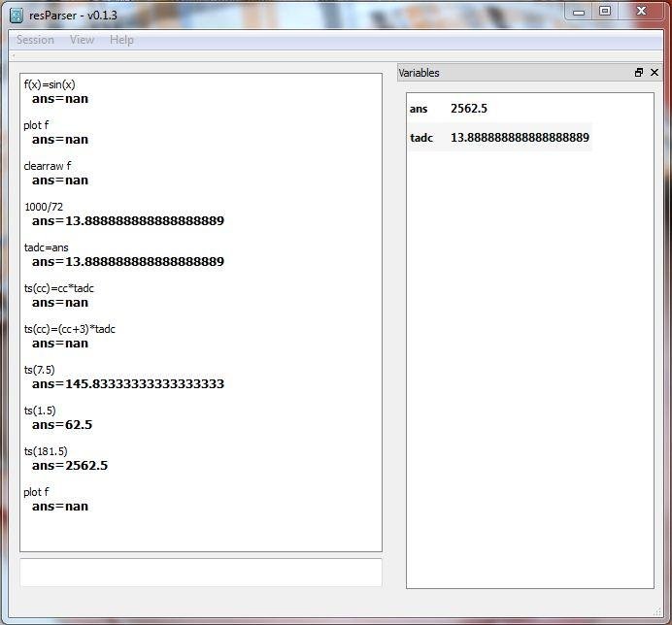
Task: Close the Variables panel
Action: click(x=654, y=73)
